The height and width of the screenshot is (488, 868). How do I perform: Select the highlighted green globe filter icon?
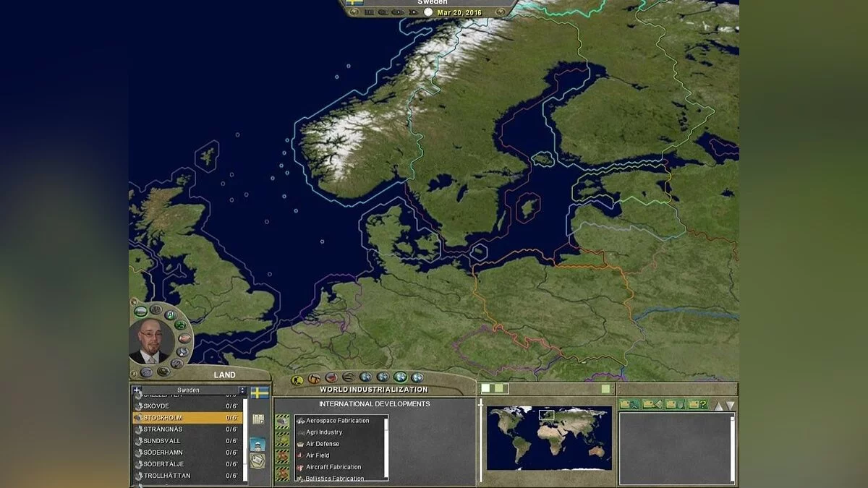point(400,377)
